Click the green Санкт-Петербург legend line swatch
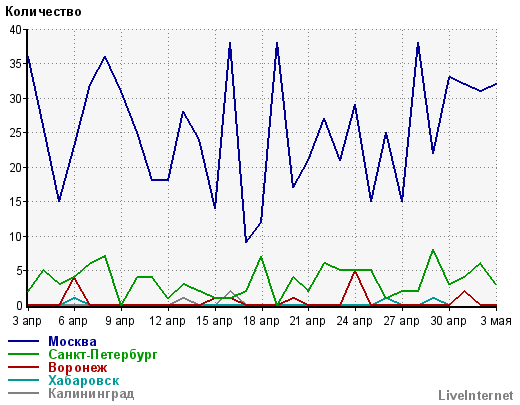The image size is (520, 405). (23, 354)
